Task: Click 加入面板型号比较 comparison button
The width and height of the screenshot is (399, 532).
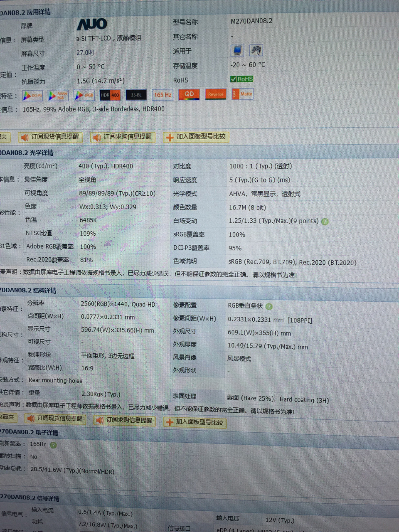Action: click(x=196, y=137)
